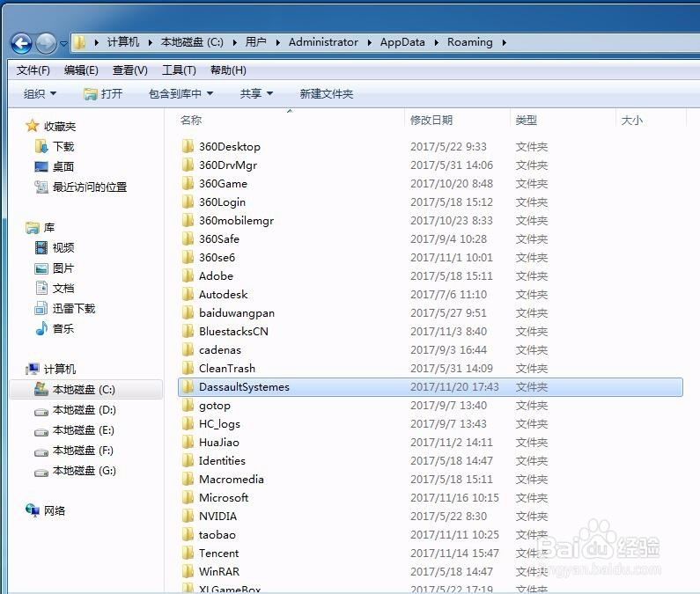Open the 查看(V) menu
The width and height of the screenshot is (700, 594).
tap(130, 70)
